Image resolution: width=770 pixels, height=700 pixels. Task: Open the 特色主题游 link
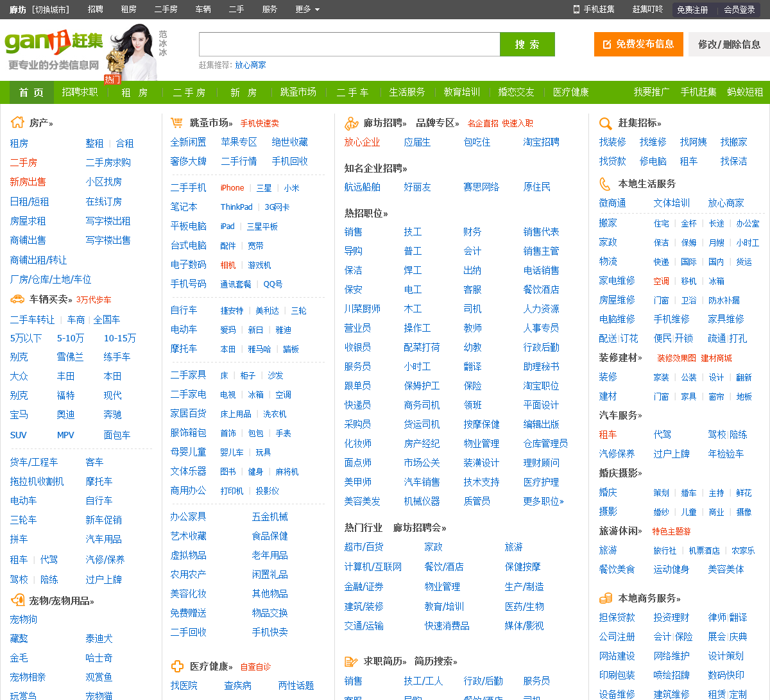[x=672, y=531]
